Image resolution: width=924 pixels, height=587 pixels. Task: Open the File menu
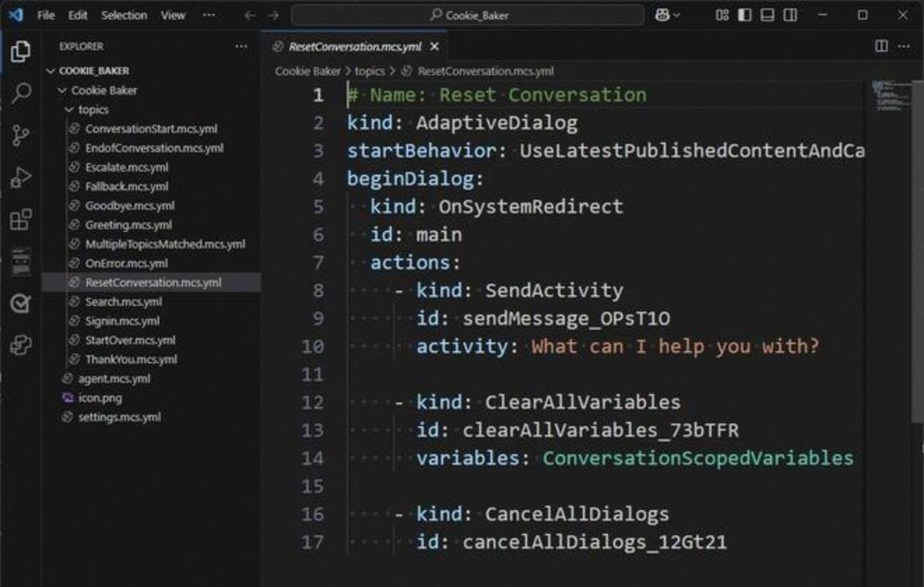pos(46,15)
